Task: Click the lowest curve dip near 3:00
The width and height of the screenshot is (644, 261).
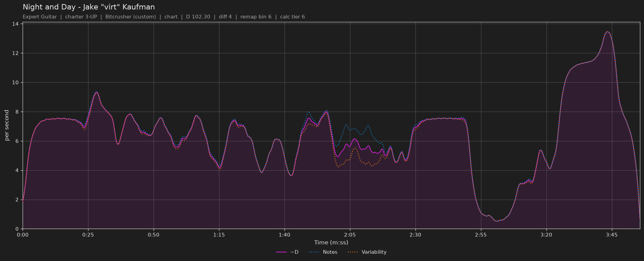Action: (497, 221)
